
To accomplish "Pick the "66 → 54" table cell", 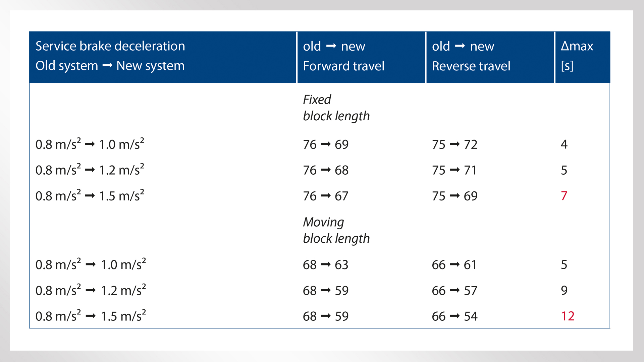I will tap(454, 316).
